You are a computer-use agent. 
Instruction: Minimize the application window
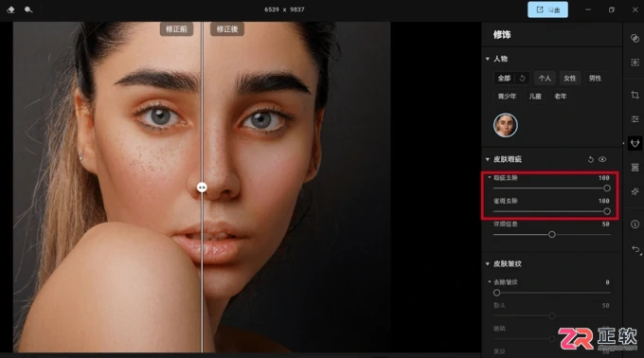click(588, 9)
